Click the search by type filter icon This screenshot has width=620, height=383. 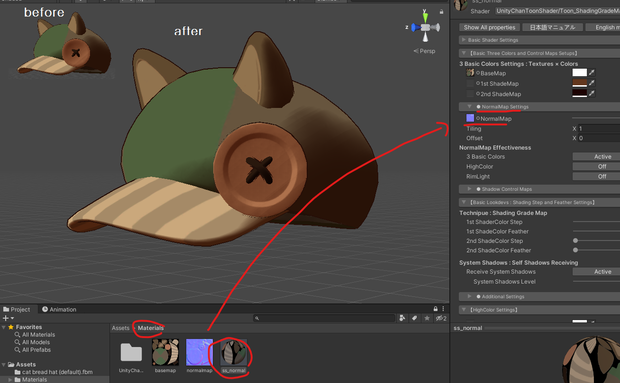pos(402,318)
